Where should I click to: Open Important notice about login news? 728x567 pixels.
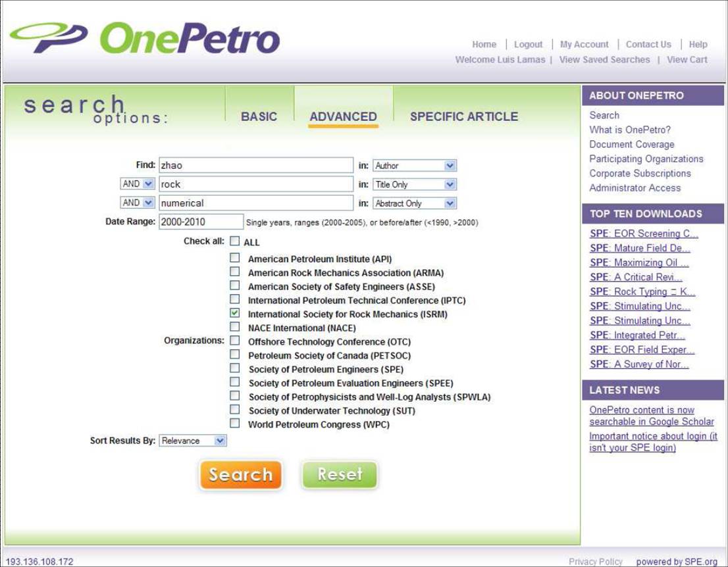point(653,442)
